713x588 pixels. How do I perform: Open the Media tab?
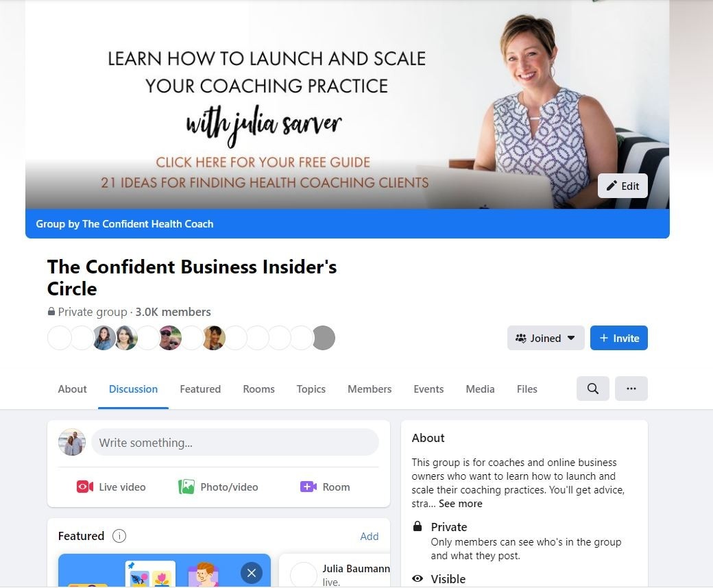[480, 389]
